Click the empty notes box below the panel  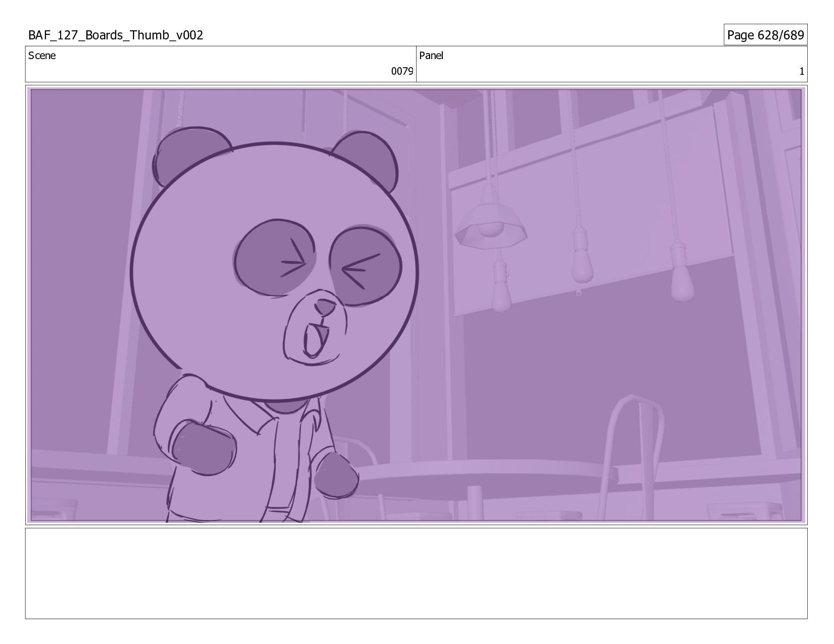[x=416, y=573]
